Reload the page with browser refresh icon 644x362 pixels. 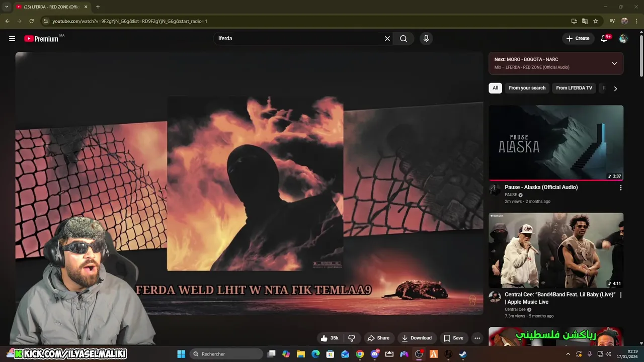(31, 21)
